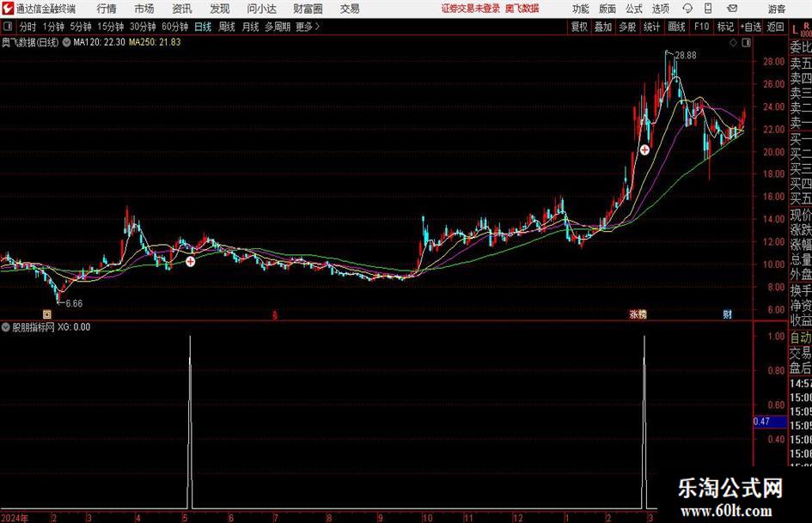Click the XG: 0.00 indicator value
This screenshot has height=523, width=812.
(74, 327)
